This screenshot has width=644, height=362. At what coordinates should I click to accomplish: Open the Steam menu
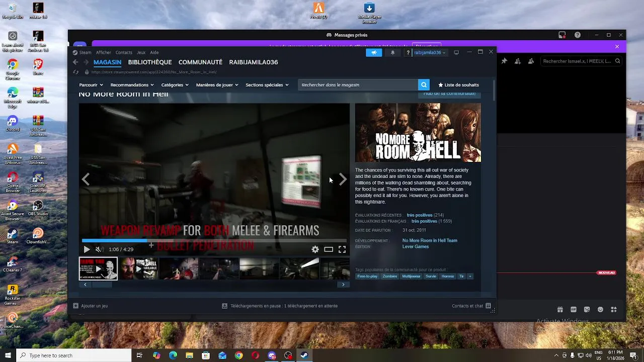[x=85, y=52]
